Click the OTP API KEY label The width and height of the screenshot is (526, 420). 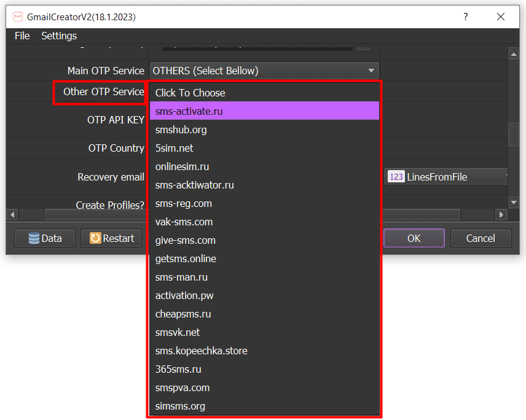tap(116, 120)
